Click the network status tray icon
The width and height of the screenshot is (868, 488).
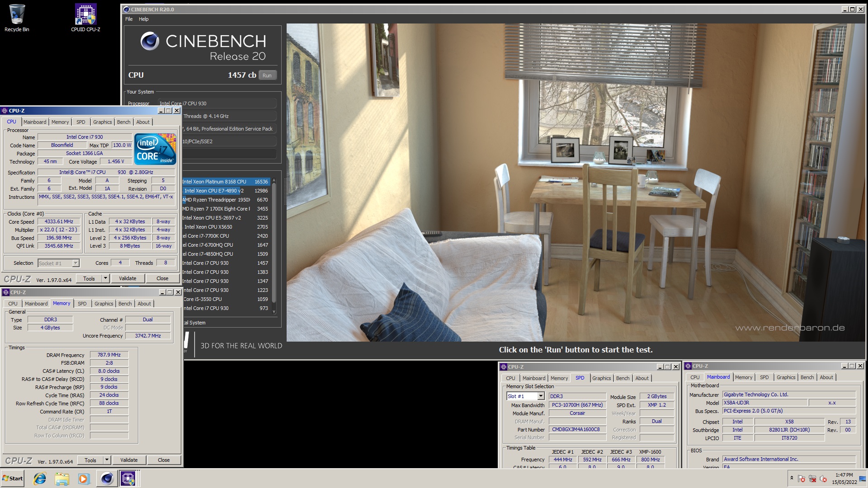click(812, 479)
